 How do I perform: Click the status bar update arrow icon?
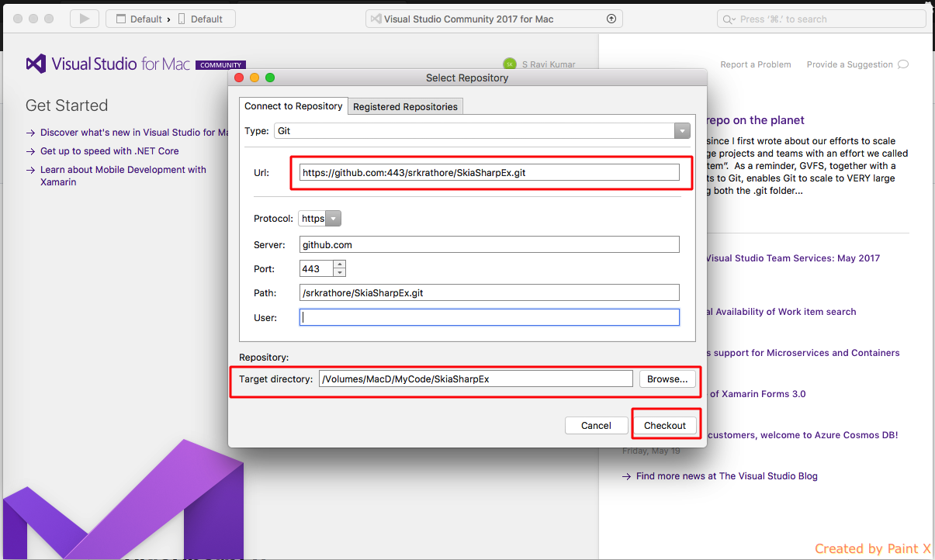click(611, 19)
